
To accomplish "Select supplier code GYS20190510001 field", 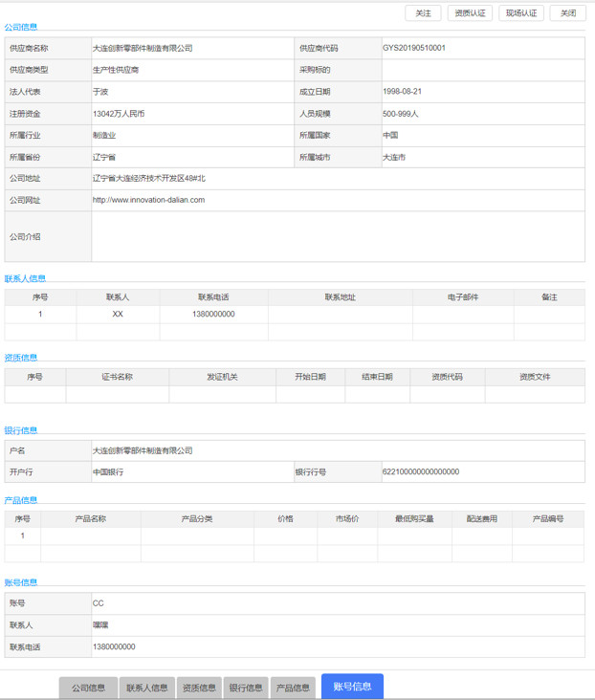I will coord(481,48).
